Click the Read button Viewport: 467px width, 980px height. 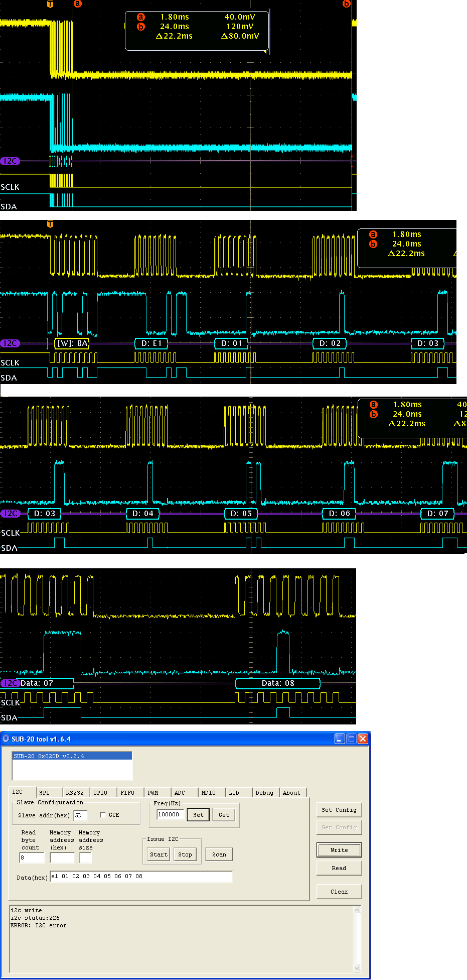(339, 868)
